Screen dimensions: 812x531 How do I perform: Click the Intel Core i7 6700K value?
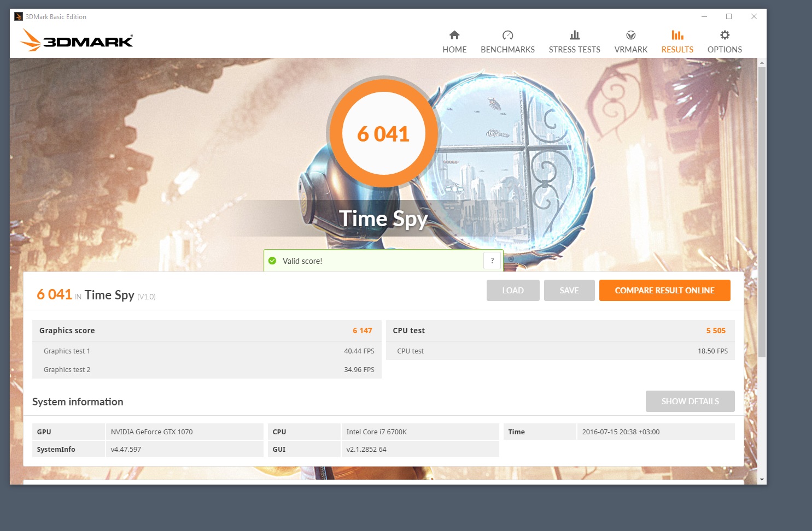pyautogui.click(x=376, y=432)
